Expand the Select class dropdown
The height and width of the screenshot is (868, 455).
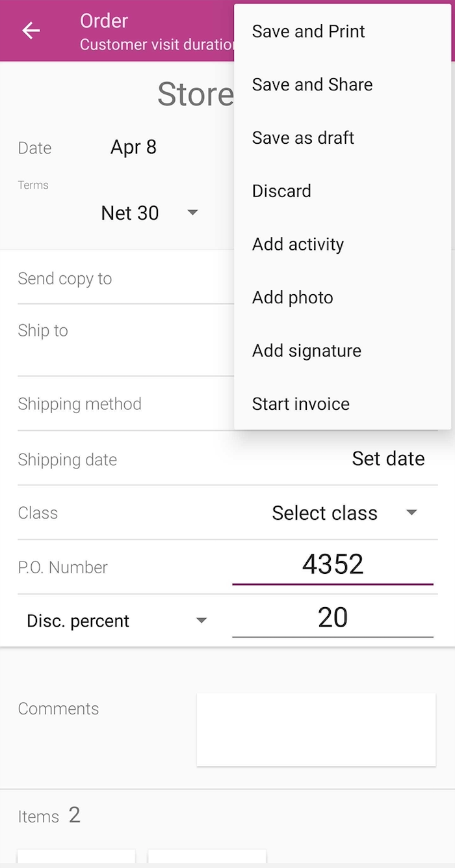click(x=344, y=513)
